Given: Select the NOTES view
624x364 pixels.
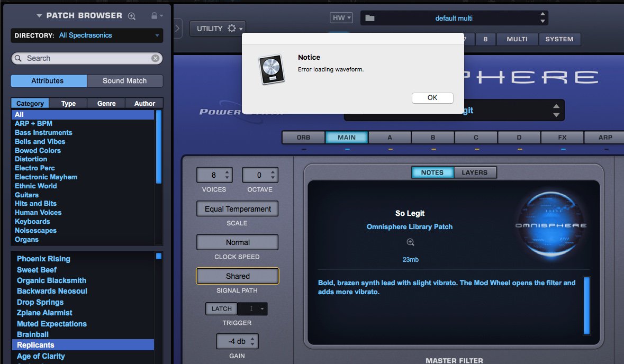Looking at the screenshot, I should [432, 172].
